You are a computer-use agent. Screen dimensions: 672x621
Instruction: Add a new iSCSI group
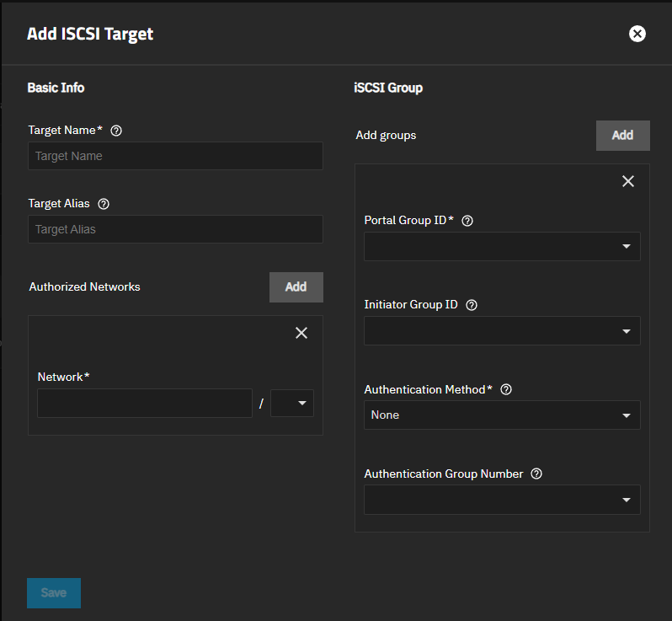coord(622,136)
